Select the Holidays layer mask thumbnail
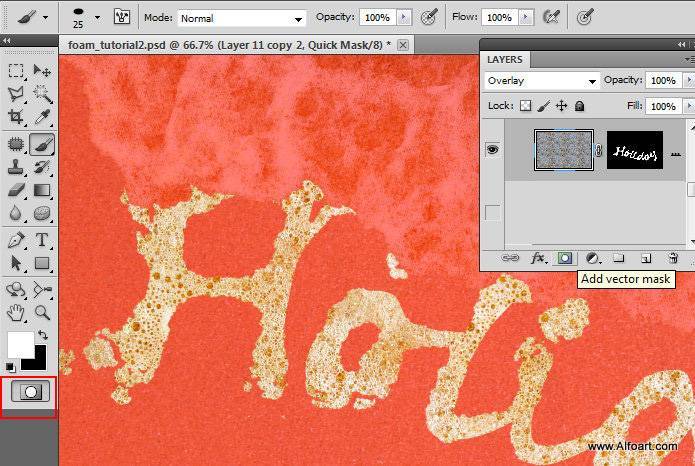 pyautogui.click(x=634, y=150)
